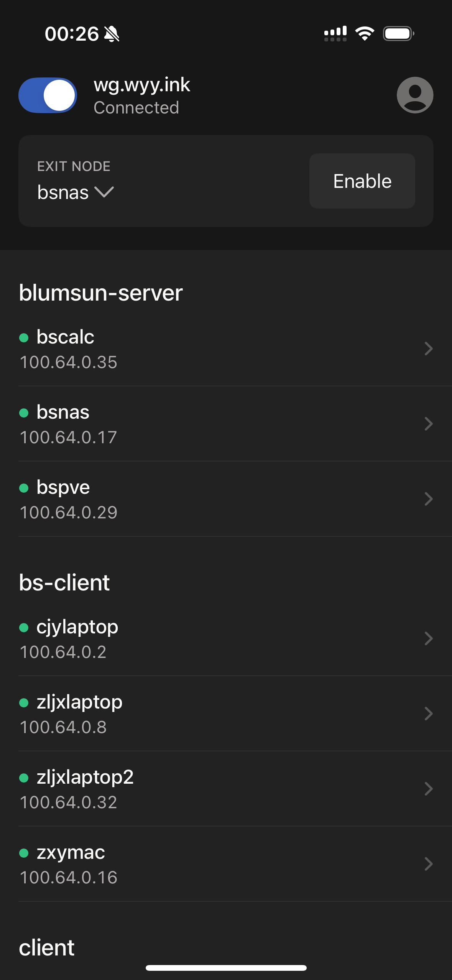Click green status dot beside bspve
The height and width of the screenshot is (980, 452).
tap(24, 488)
